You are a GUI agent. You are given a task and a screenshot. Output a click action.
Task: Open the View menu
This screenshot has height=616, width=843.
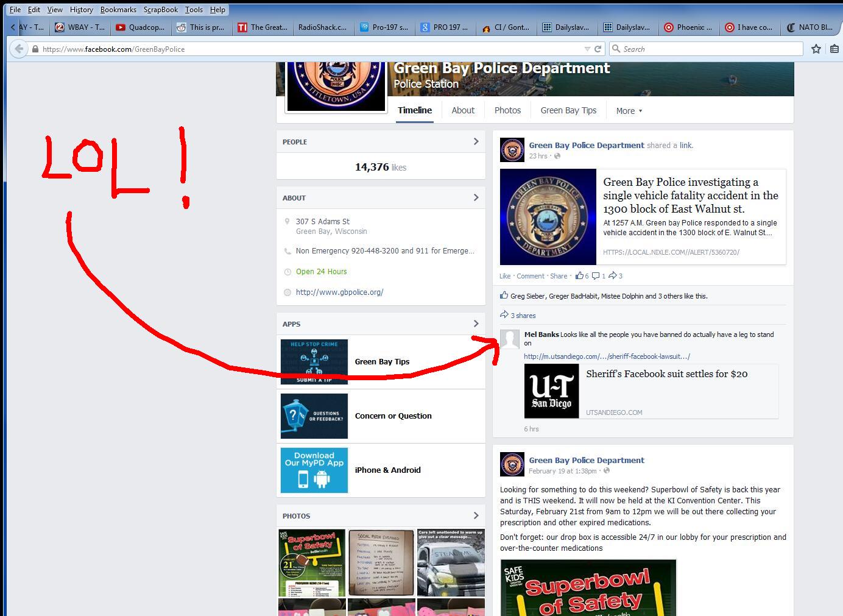click(x=55, y=10)
